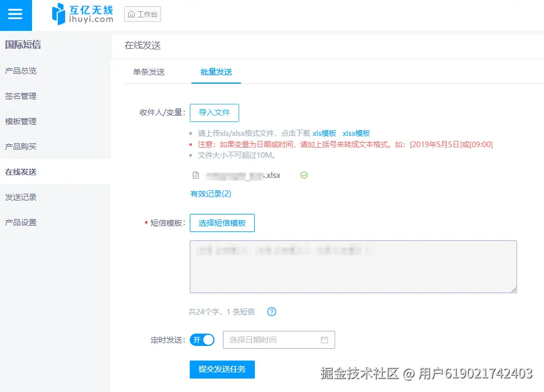
Task: Download the xls模板 link
Action: [x=324, y=133]
